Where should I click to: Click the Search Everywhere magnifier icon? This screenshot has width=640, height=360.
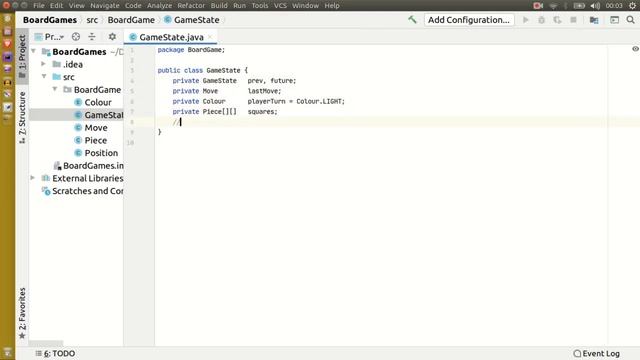pos(630,20)
